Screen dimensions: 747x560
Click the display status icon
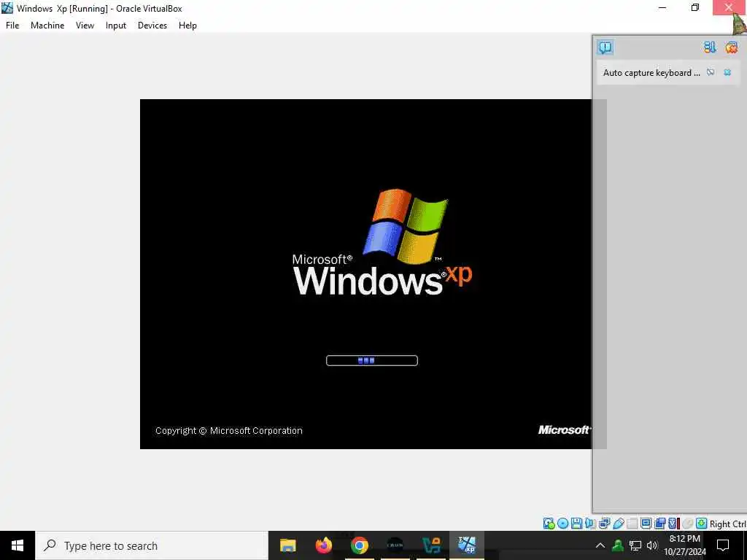[646, 524]
